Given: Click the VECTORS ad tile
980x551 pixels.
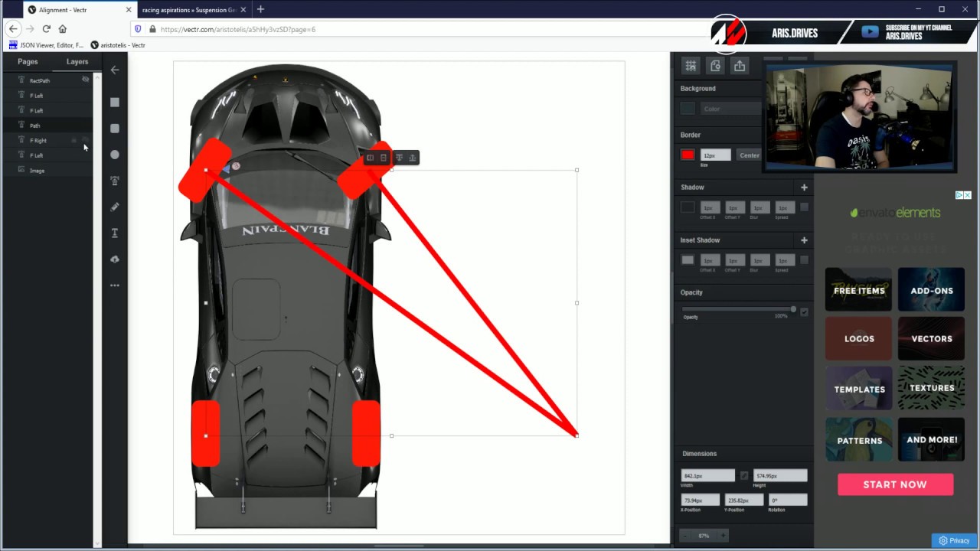Looking at the screenshot, I should (x=931, y=338).
